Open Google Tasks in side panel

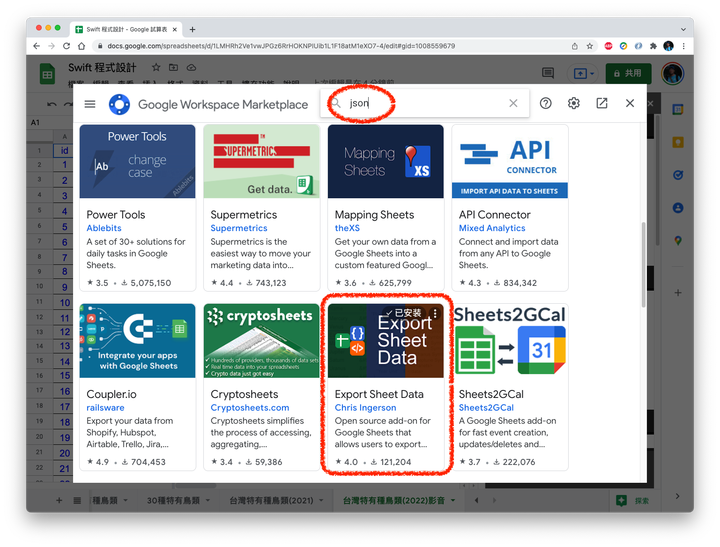[x=678, y=175]
